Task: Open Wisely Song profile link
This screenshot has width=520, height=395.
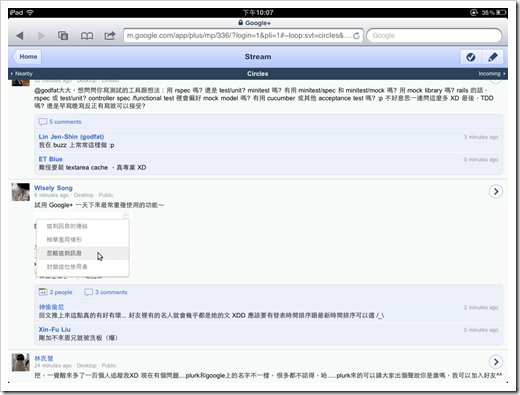Action: (x=53, y=188)
